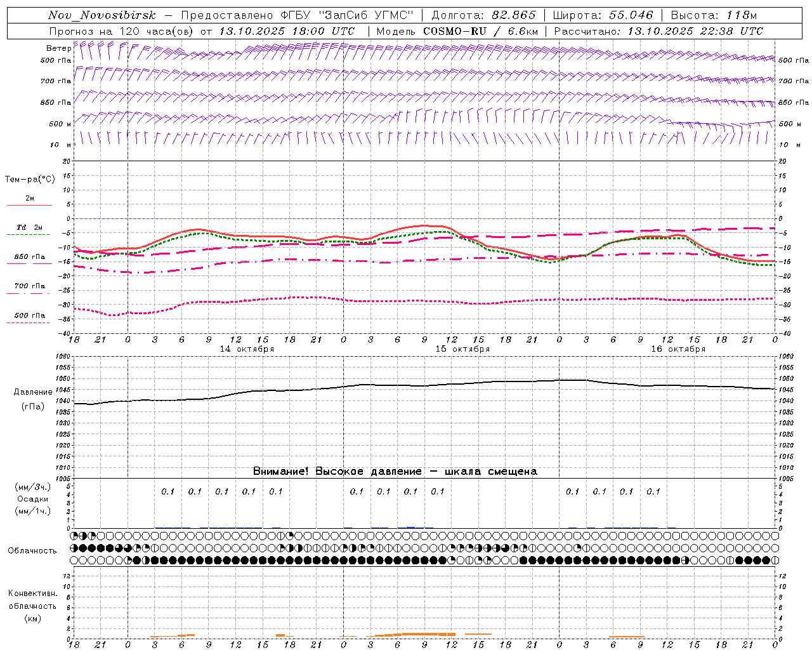The image size is (812, 650).
Task: Click the Td 2м dashed legend line
Action: 28,234
